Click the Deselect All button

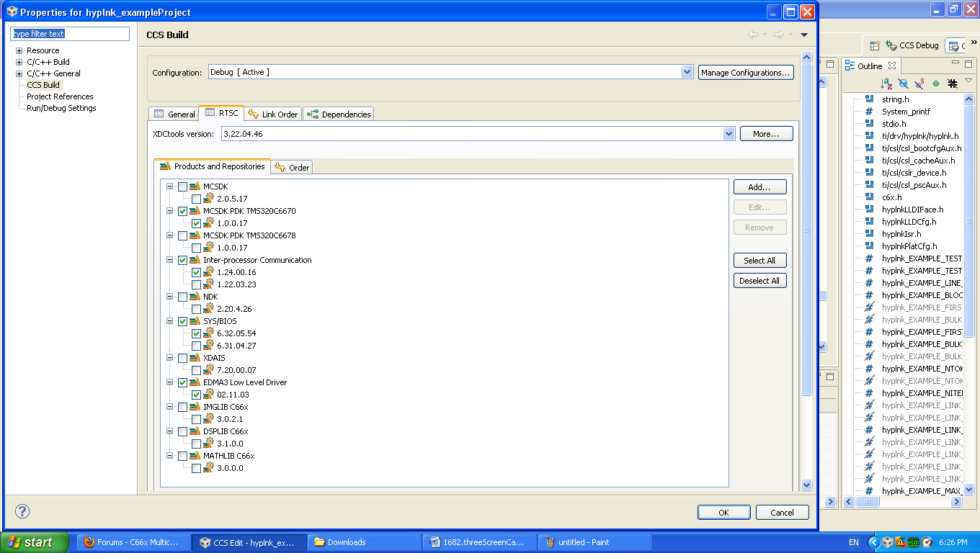pos(759,281)
